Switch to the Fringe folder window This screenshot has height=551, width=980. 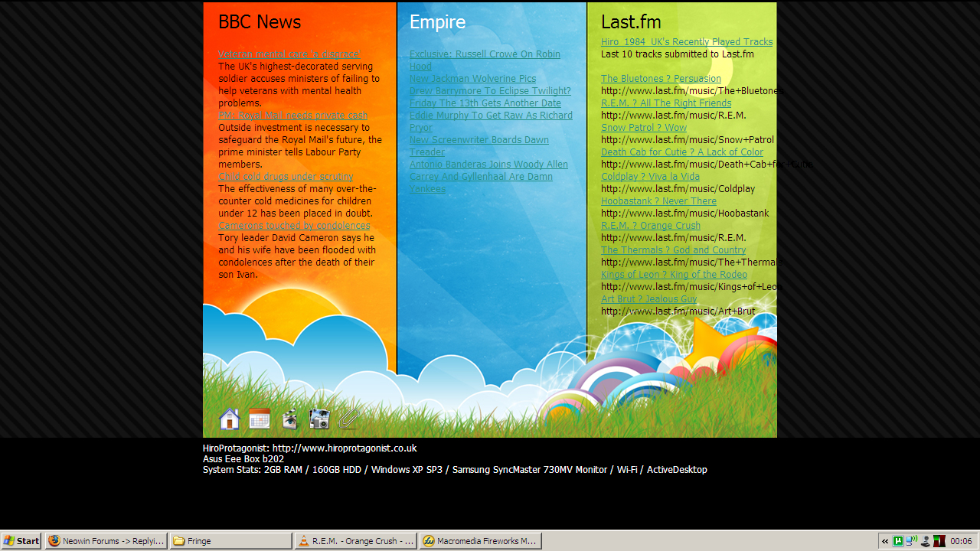(x=230, y=541)
